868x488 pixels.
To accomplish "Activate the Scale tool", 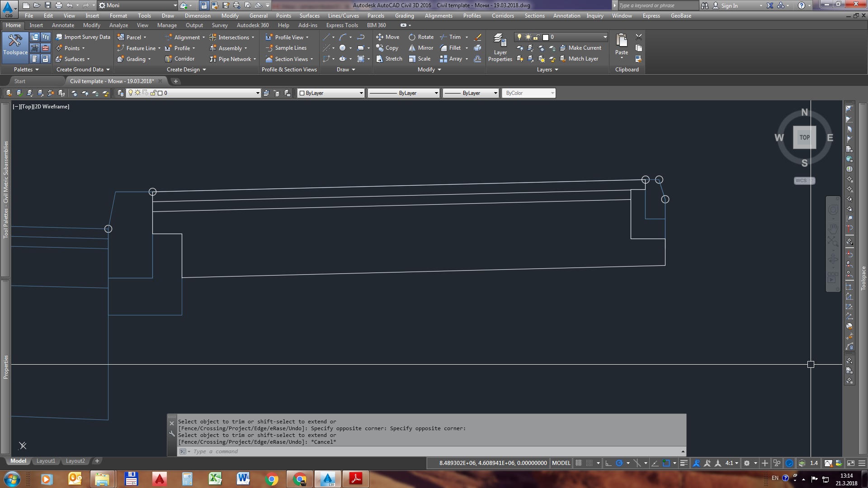I will click(x=420, y=59).
